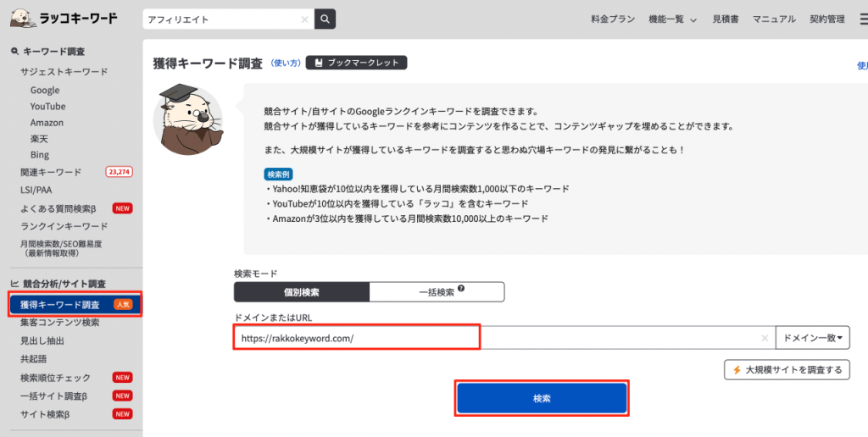Click the help icon beside 一括検索
868x437 pixels.
(461, 290)
